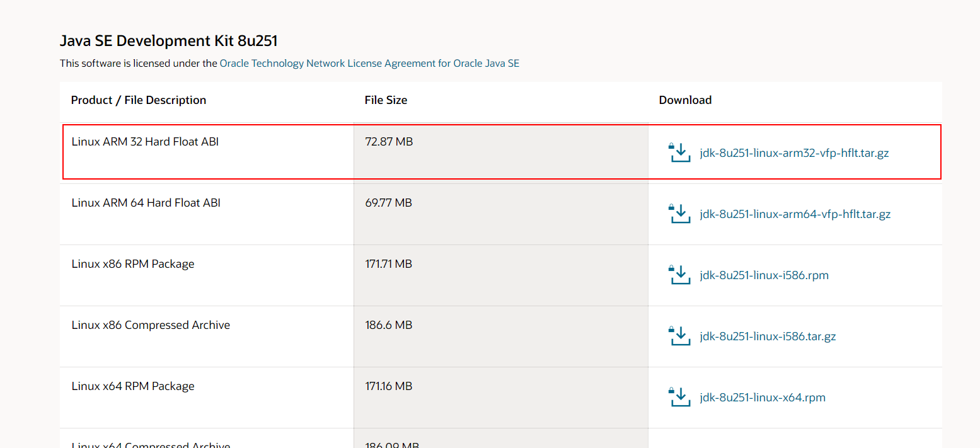Open the jdk-8u251-linux-arm64-vfp-hflt.tar.gz link
Image resolution: width=980 pixels, height=448 pixels.
795,214
